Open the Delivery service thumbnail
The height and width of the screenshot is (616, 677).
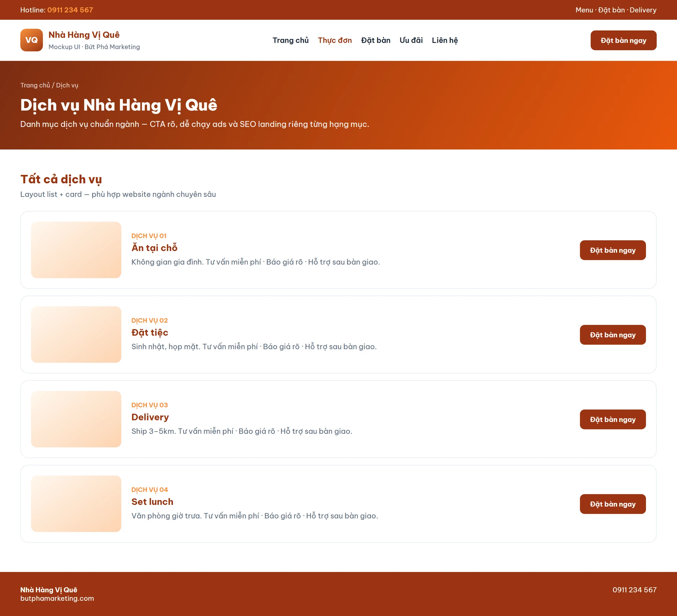coord(76,419)
